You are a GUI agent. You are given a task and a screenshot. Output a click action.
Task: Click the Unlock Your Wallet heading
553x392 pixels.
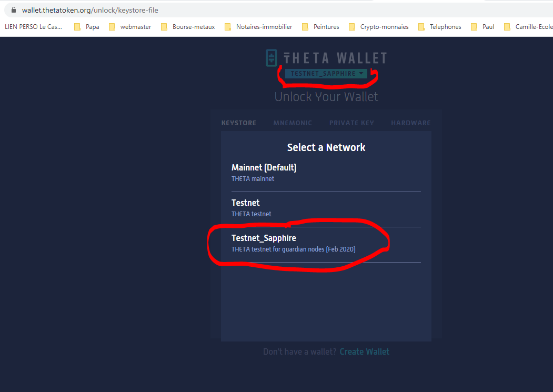[326, 97]
